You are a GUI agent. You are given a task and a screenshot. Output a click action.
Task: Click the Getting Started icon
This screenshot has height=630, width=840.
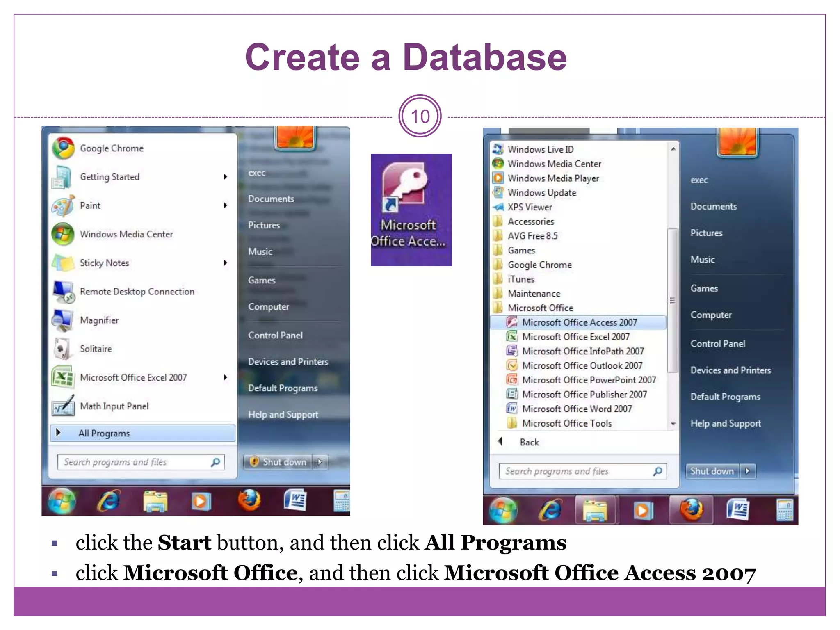(62, 177)
